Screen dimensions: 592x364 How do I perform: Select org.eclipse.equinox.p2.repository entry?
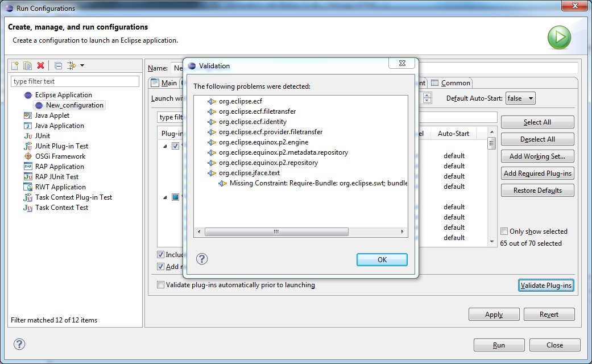point(268,163)
